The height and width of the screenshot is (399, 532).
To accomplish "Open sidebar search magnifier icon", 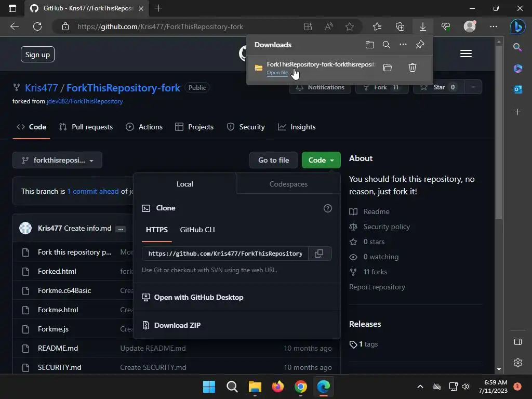I will click(517, 47).
